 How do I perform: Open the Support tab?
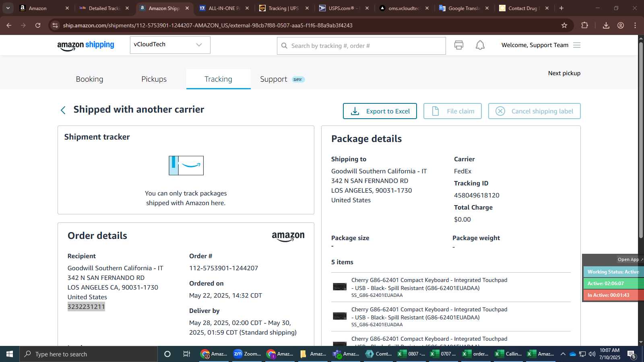pos(274,79)
